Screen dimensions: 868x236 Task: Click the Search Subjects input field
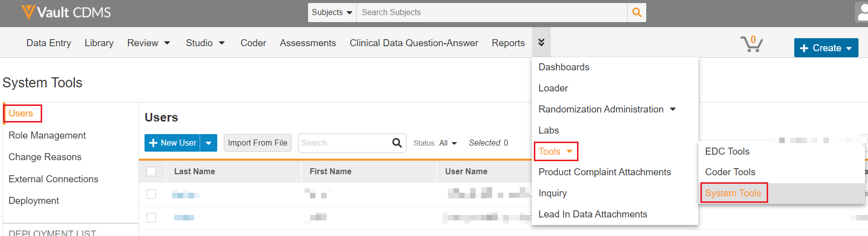491,13
